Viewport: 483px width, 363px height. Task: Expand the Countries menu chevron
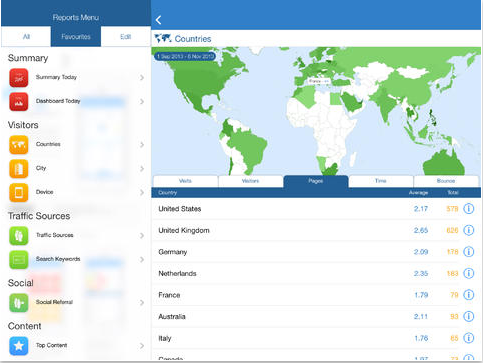click(x=142, y=145)
